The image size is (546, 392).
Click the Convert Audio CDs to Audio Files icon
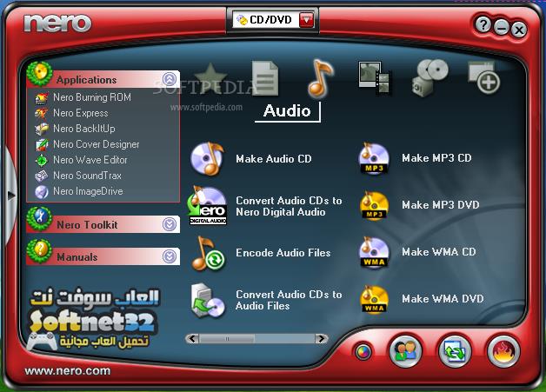tap(209, 300)
